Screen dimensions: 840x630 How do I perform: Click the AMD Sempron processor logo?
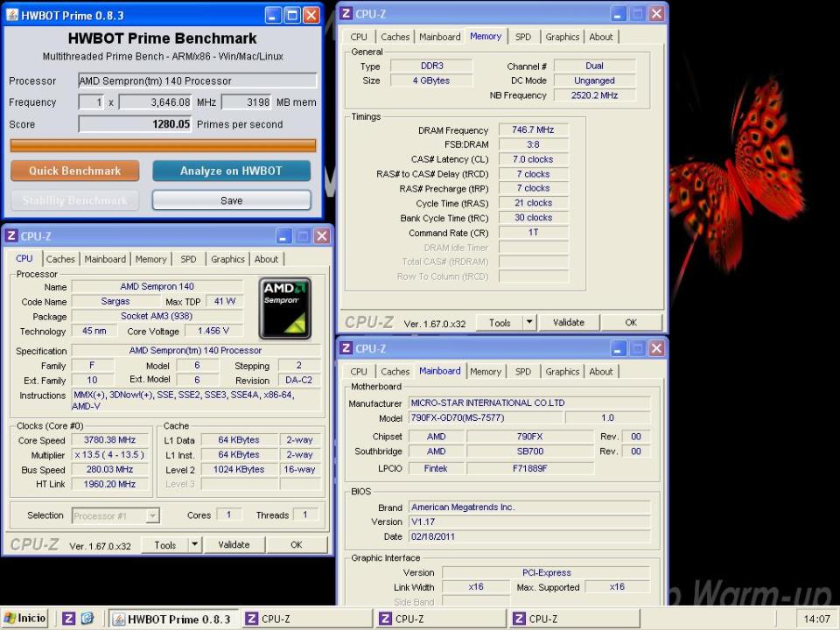[x=285, y=309]
